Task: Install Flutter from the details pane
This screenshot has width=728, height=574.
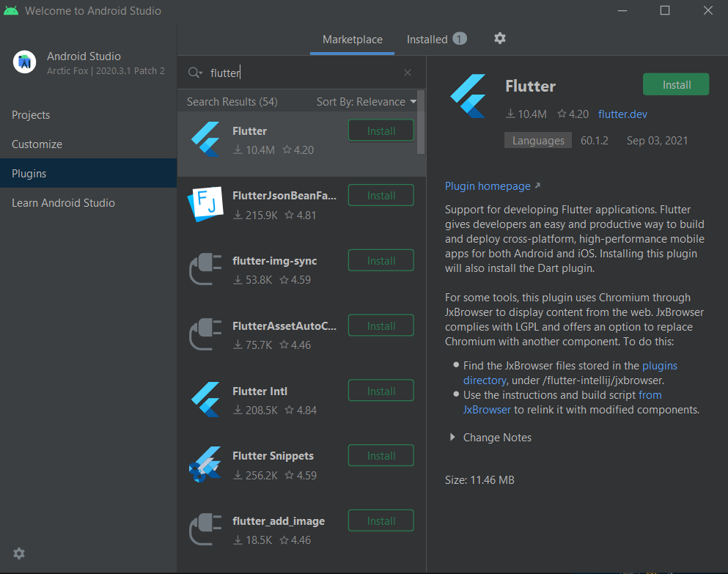Action: point(676,84)
